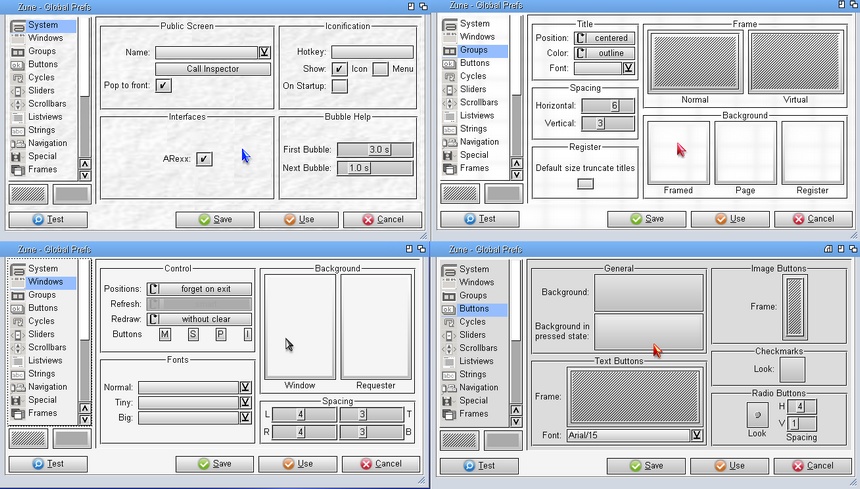Screen dimensions: 860x489
Task: Enable the Iconification Show Menu checkbox
Action: point(381,69)
